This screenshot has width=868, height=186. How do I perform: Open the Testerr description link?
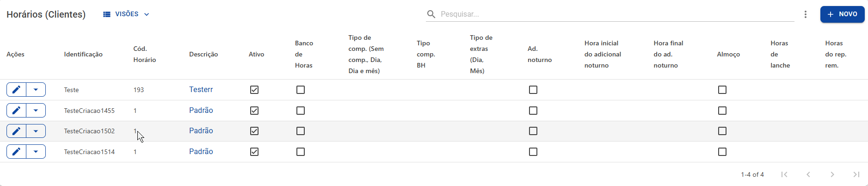(x=201, y=90)
